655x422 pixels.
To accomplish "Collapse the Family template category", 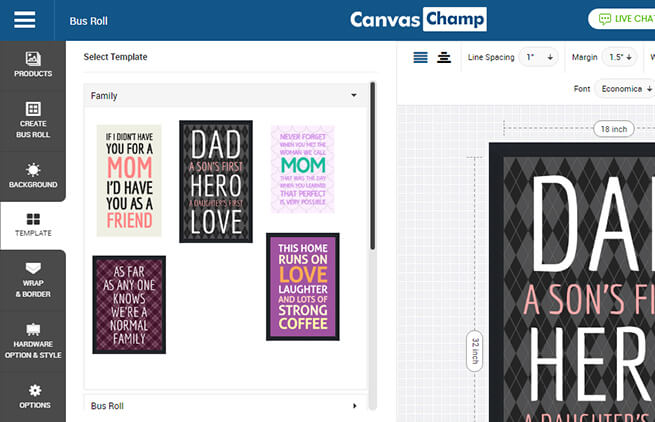I will click(x=354, y=96).
